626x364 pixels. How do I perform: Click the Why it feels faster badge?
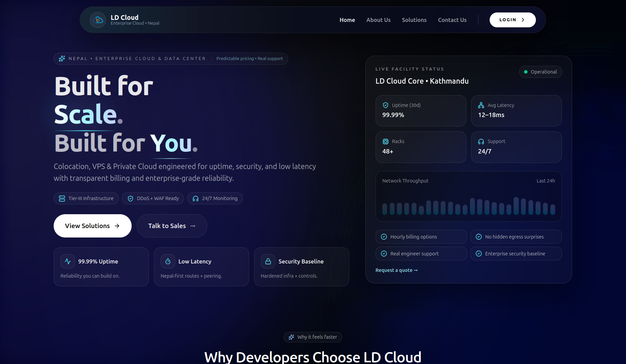(x=313, y=337)
